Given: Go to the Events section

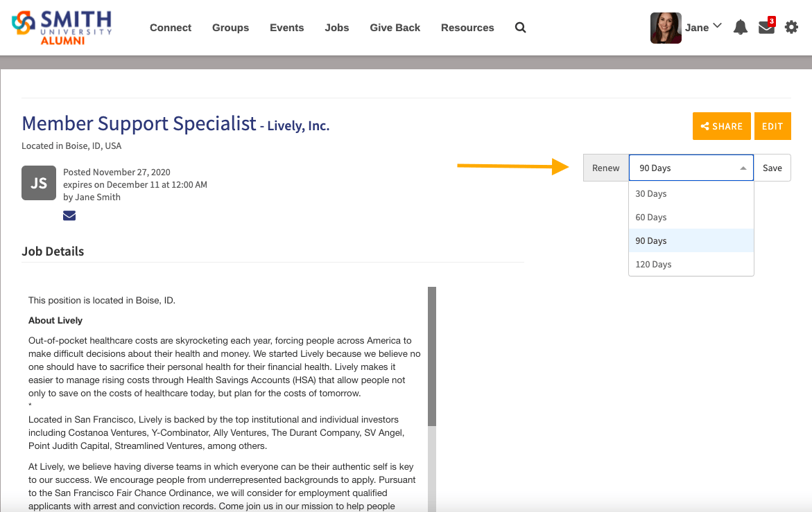Looking at the screenshot, I should (287, 28).
